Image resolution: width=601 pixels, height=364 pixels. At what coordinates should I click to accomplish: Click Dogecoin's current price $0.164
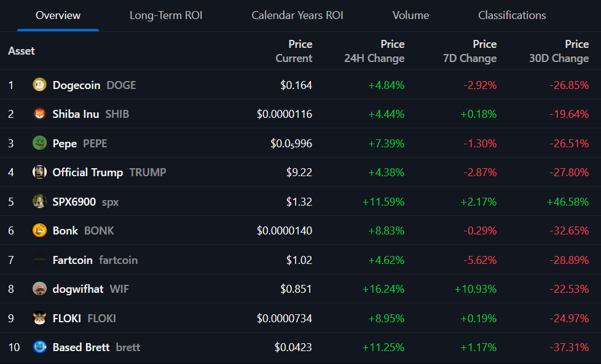296,85
